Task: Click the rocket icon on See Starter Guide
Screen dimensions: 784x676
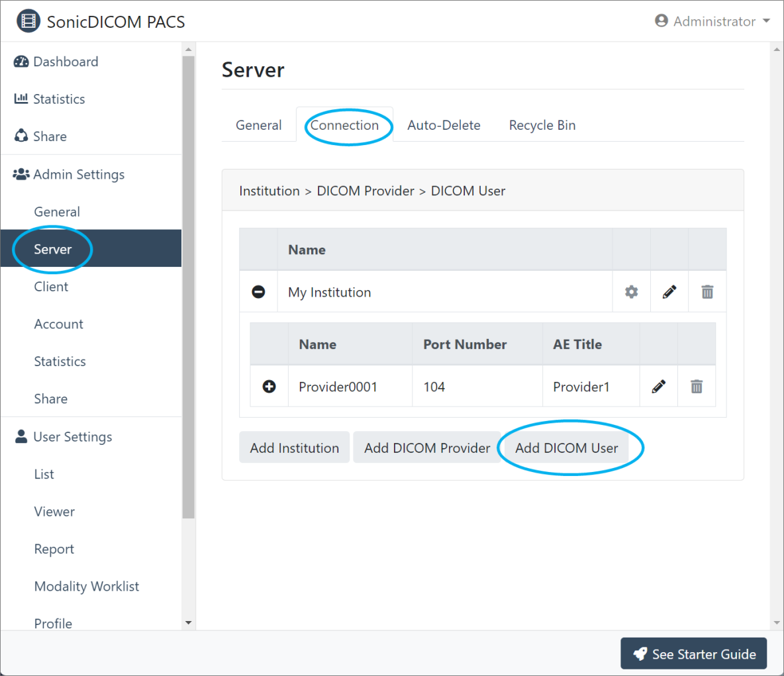Action: [640, 654]
